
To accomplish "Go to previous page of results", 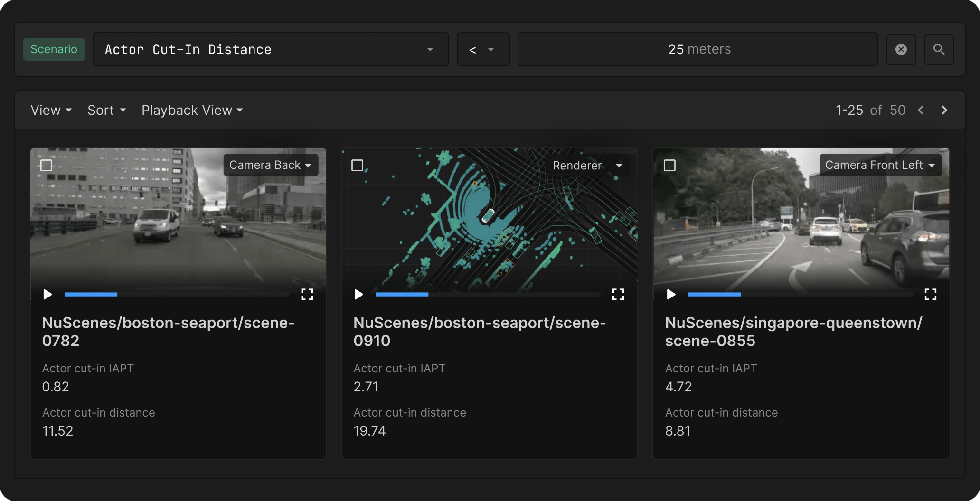I will click(x=921, y=110).
